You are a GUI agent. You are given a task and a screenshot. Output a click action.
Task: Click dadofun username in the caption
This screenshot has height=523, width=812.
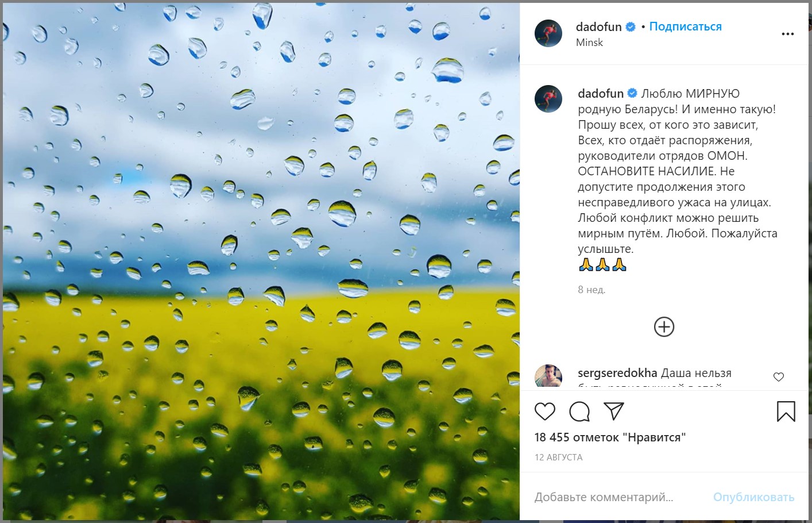(601, 94)
